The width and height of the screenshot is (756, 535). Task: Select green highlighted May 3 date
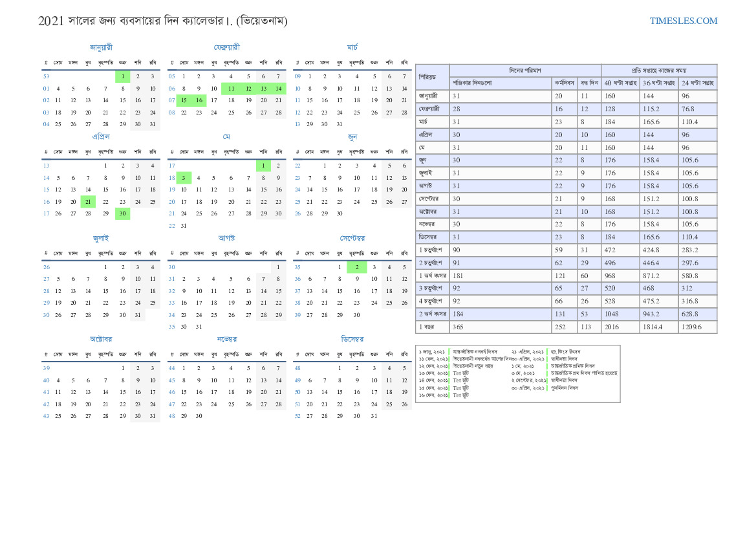pyautogui.click(x=183, y=178)
